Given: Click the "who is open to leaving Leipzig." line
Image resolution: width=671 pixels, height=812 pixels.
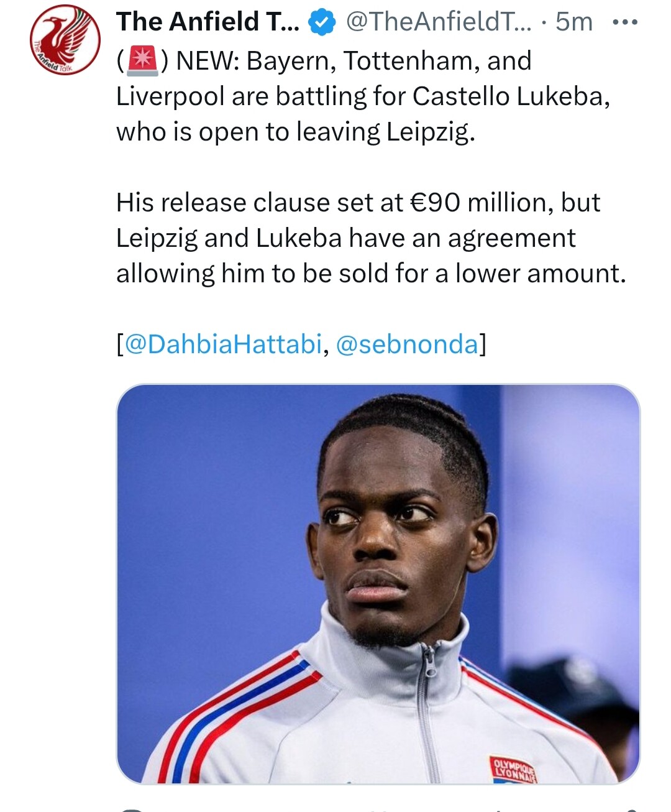Looking at the screenshot, I should click(295, 132).
